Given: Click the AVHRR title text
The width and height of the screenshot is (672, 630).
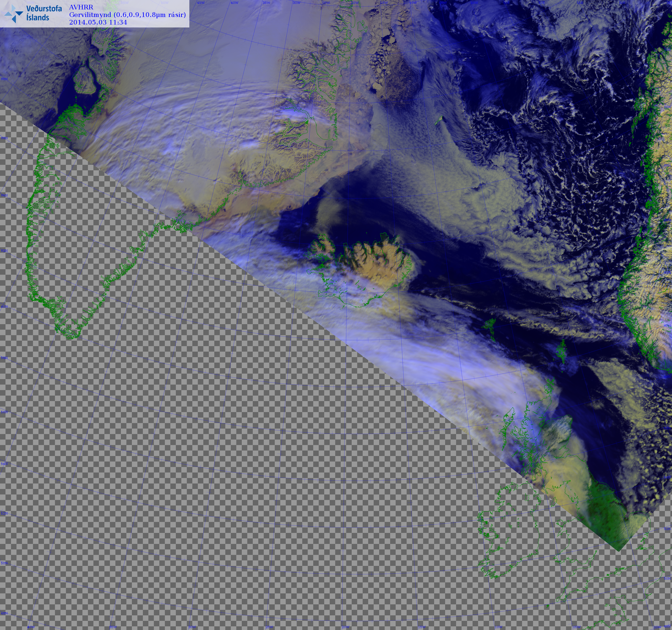Looking at the screenshot, I should pyautogui.click(x=81, y=7).
